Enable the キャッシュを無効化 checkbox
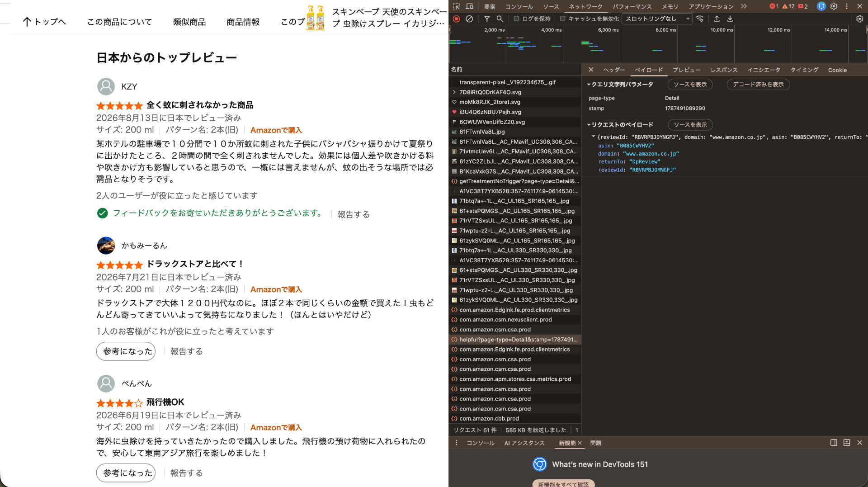The image size is (868, 487). coord(562,19)
